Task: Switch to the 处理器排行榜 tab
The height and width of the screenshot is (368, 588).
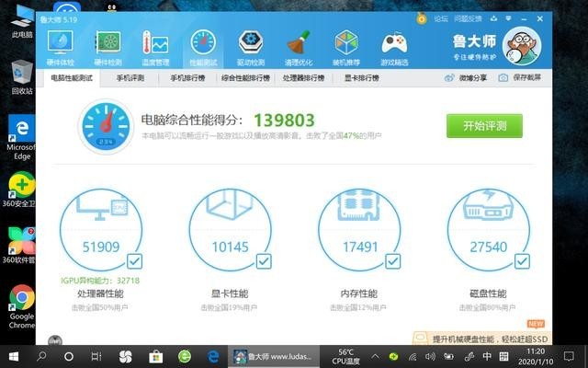Action: pos(303,78)
